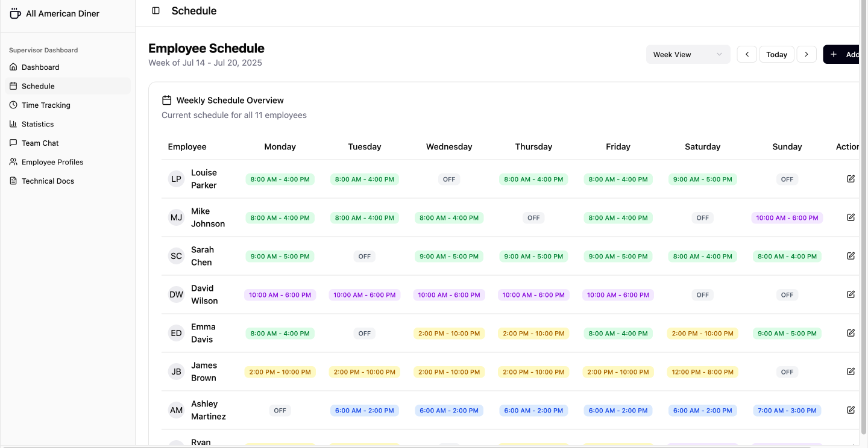Click the next week chevron arrow

tap(807, 54)
